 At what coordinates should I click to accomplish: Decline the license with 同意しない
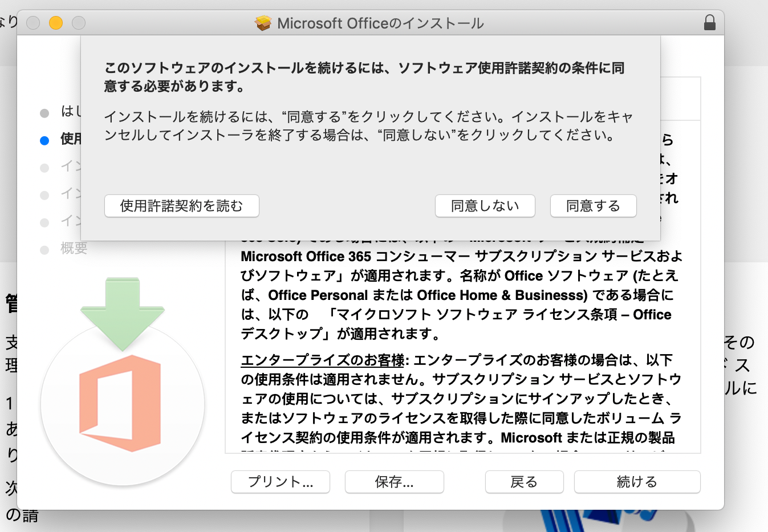click(x=485, y=206)
